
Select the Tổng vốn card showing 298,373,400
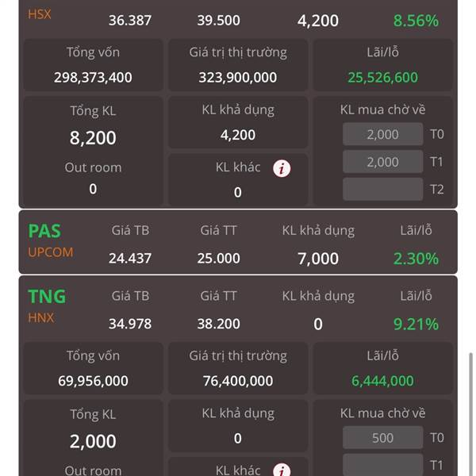[x=93, y=65]
